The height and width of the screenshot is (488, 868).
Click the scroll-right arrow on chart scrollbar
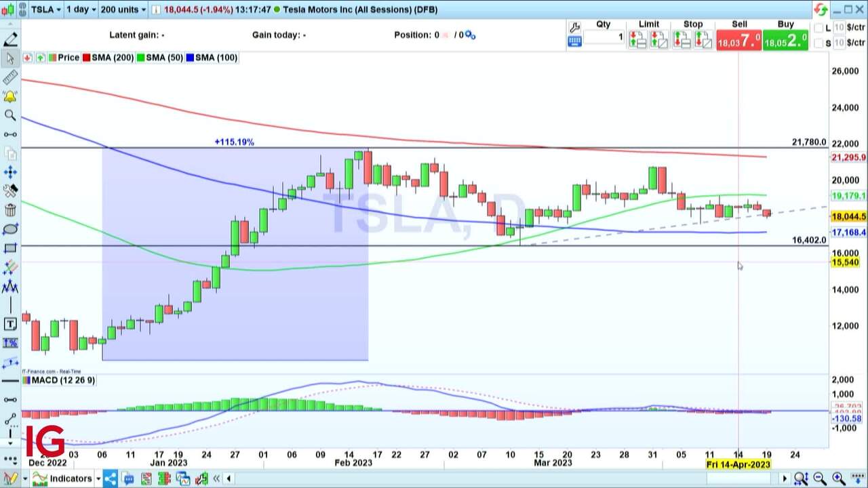tap(785, 479)
